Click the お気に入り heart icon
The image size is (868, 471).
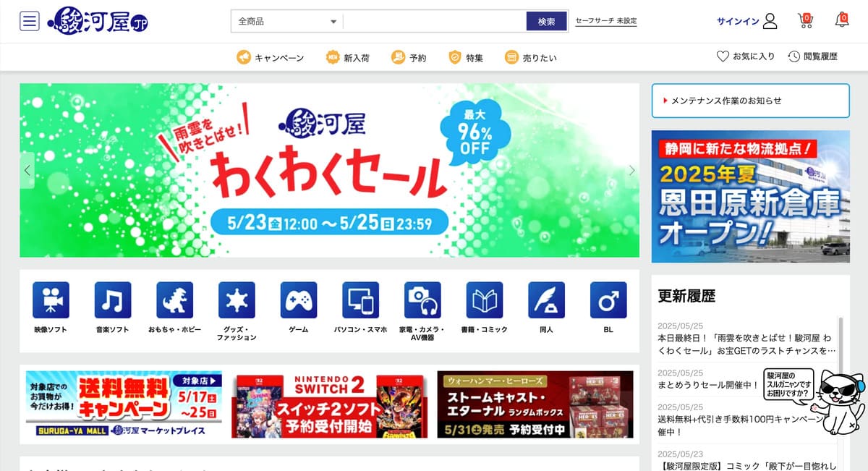[x=722, y=56]
